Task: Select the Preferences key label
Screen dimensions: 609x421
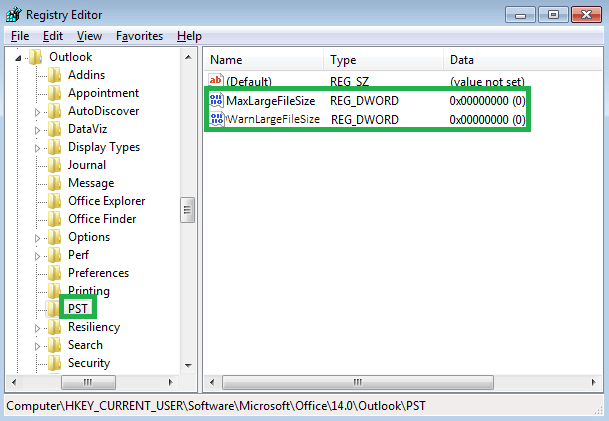Action: pos(98,273)
